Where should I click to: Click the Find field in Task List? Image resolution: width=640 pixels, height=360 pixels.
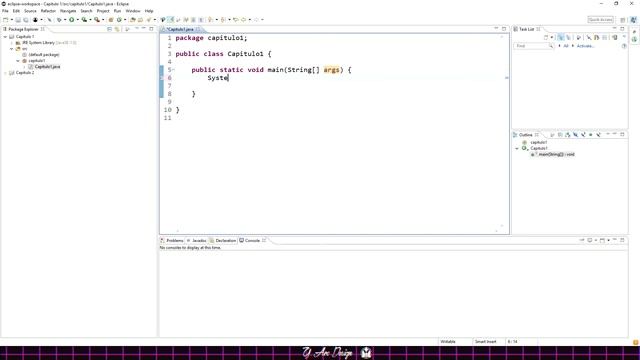point(534,46)
